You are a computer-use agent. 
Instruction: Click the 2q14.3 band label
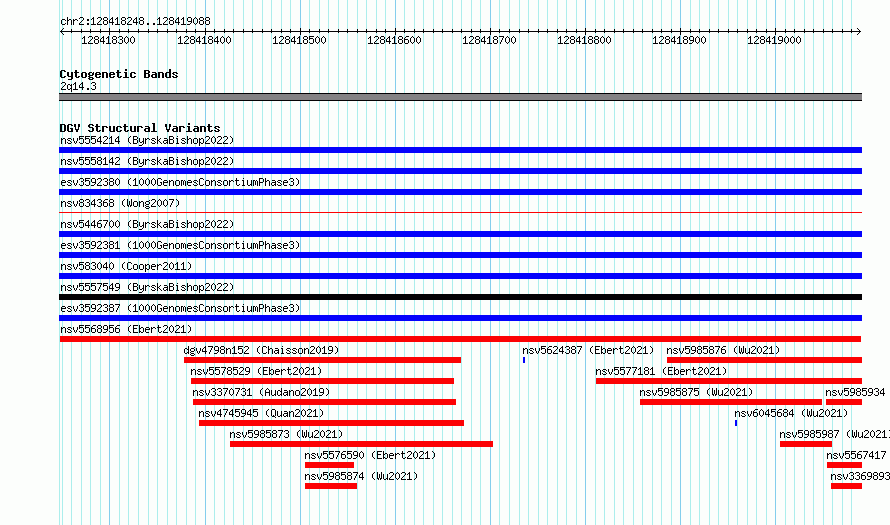tap(78, 86)
